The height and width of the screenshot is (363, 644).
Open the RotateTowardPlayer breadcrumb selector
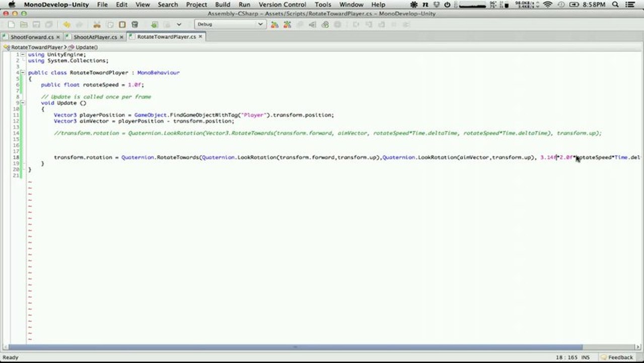(36, 47)
